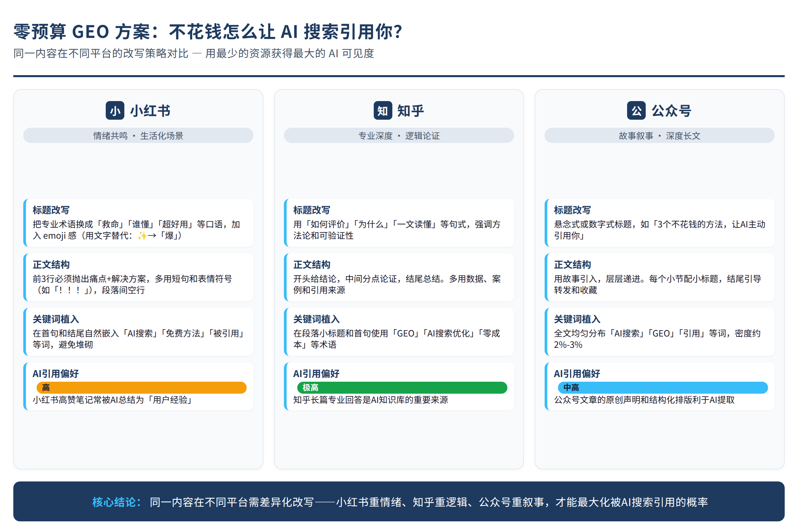Click the AI引用偏好 heading in 公众号 column
This screenshot has height=532, width=798.
[x=577, y=373]
